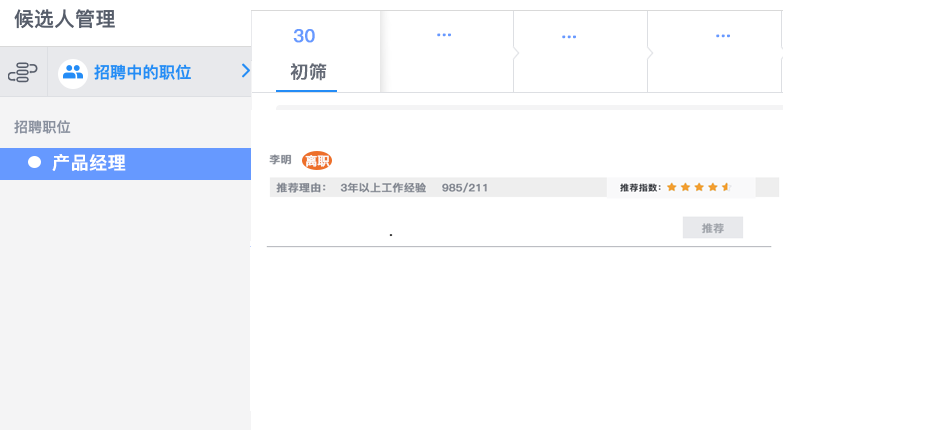The width and height of the screenshot is (932, 430).
Task: Click the orange 离职 status badge
Action: [317, 161]
